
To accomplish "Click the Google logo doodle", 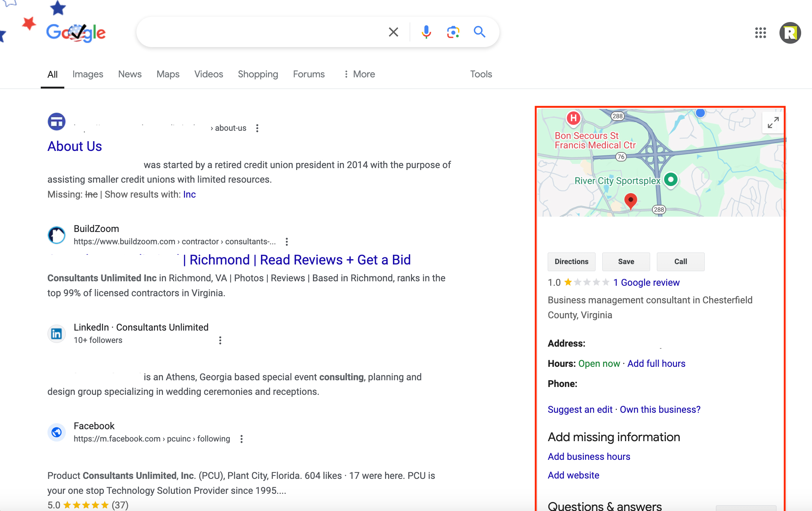I will (x=76, y=32).
